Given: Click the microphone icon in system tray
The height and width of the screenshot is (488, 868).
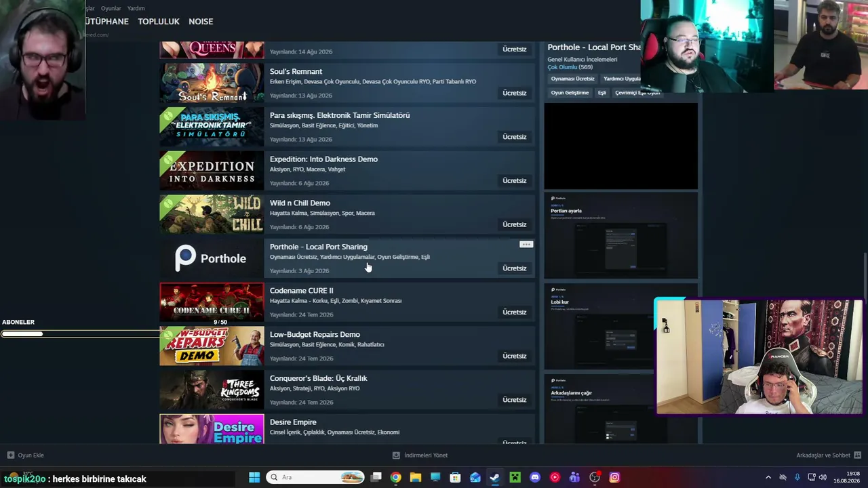Looking at the screenshot, I should point(797,477).
